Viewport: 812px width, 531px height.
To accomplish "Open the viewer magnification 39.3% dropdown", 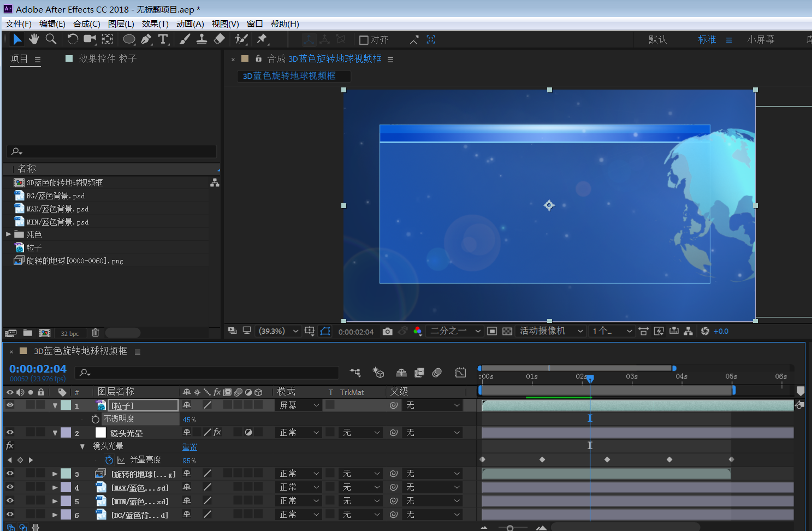I will pyautogui.click(x=278, y=331).
